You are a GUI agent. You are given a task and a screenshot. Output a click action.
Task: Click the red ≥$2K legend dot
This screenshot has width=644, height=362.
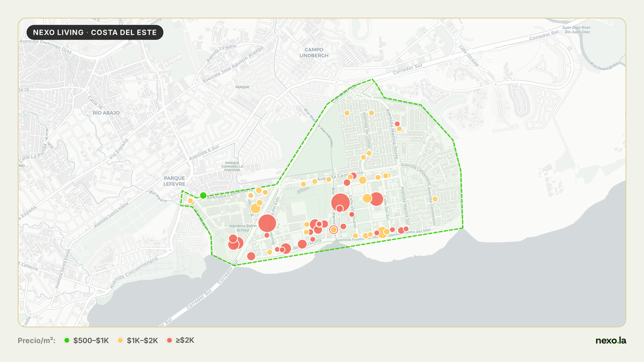pyautogui.click(x=170, y=341)
